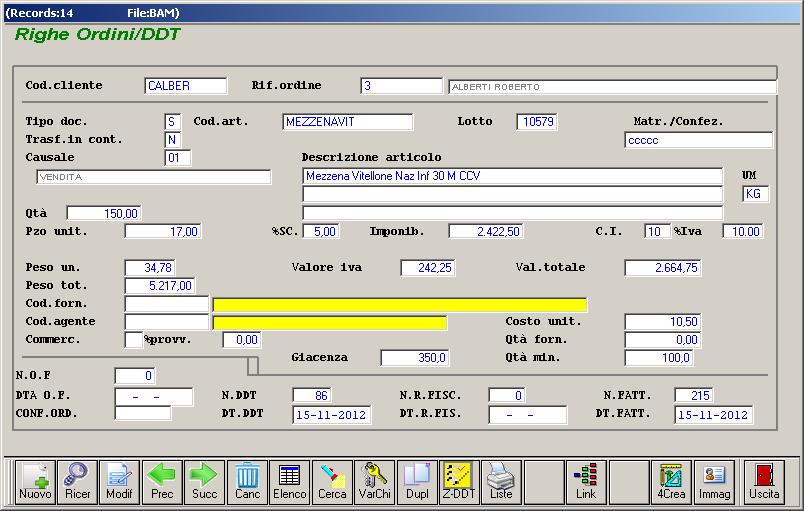Click the yellow Cod.forn. description field
The width and height of the screenshot is (804, 511).
[400, 305]
